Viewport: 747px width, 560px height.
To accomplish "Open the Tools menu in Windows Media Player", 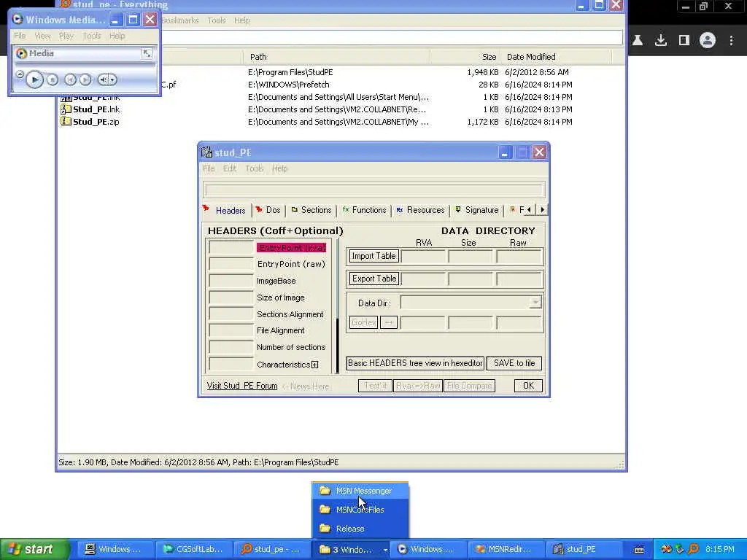I will tap(91, 36).
